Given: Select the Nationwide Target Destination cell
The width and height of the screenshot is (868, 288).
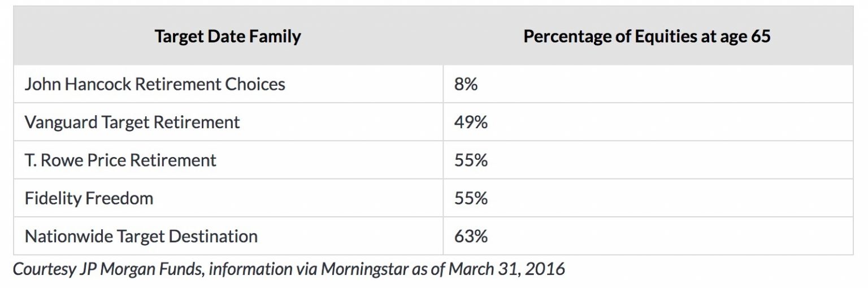Looking at the screenshot, I should [141, 236].
